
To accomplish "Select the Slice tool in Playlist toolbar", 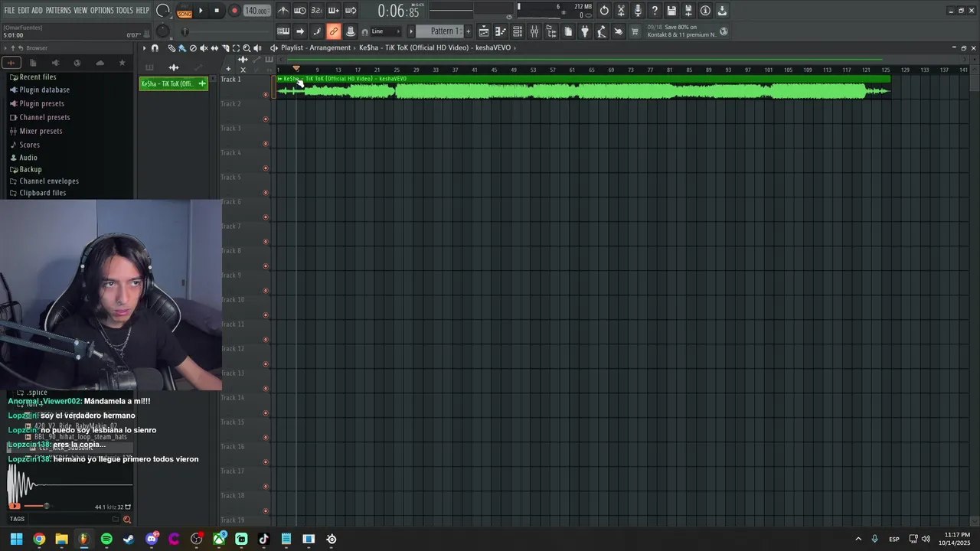I will coord(225,48).
